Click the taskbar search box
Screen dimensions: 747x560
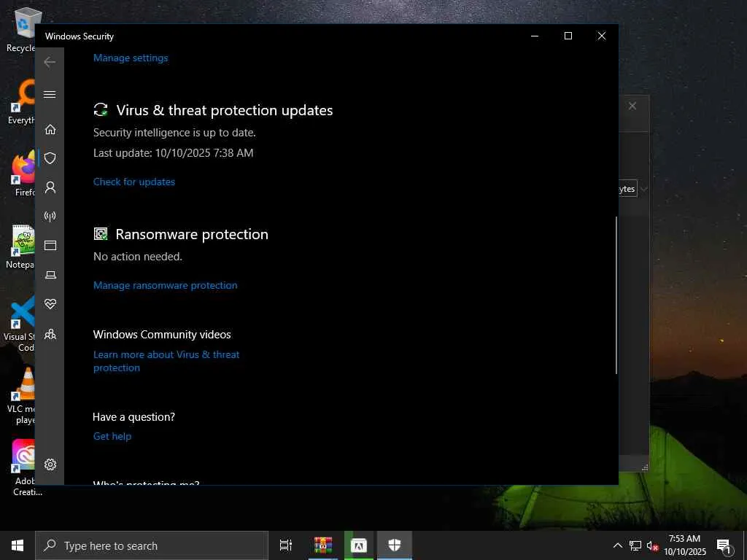(x=152, y=545)
